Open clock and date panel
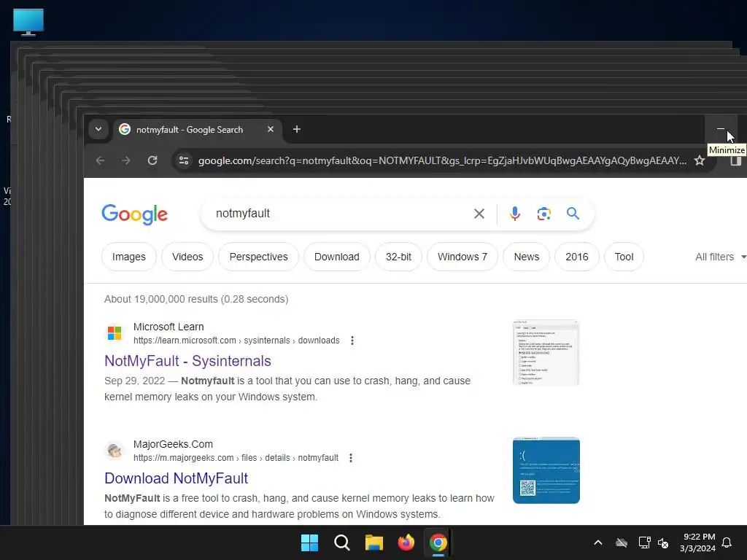Image resolution: width=747 pixels, height=560 pixels. click(x=698, y=542)
